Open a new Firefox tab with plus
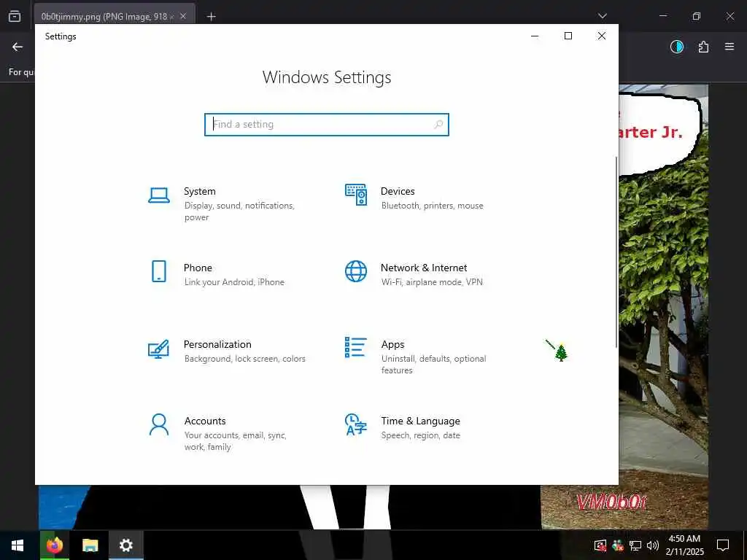This screenshot has height=560, width=747. 211,17
